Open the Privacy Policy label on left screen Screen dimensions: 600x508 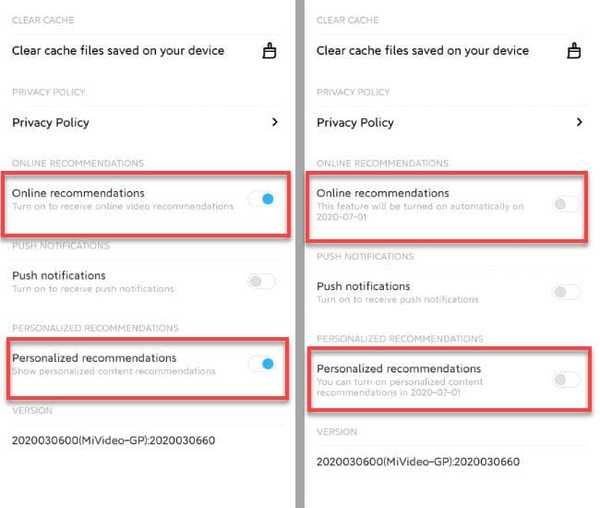(x=51, y=122)
